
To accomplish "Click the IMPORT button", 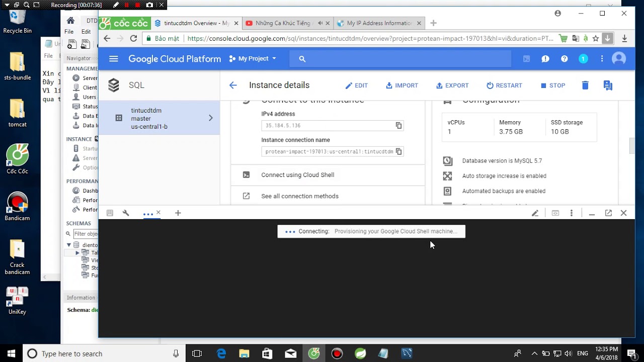I will tap(401, 85).
